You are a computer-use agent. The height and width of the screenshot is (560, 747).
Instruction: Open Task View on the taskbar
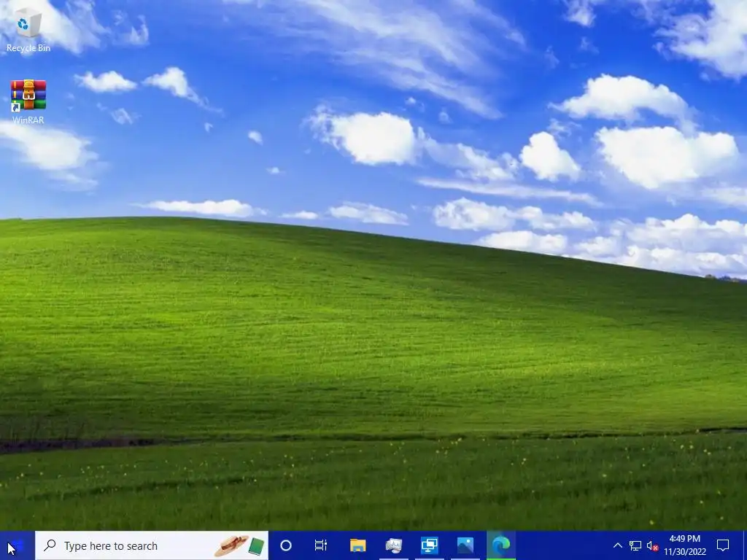(x=321, y=545)
